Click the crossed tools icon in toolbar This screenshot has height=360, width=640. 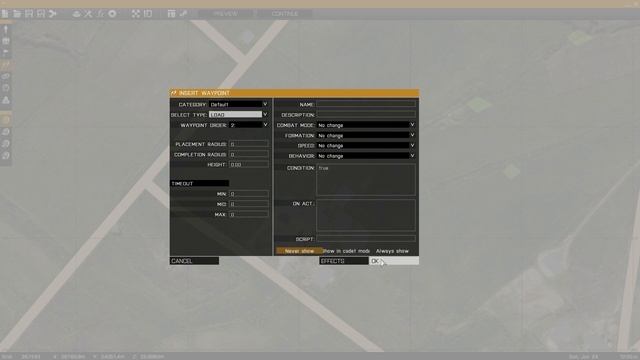[x=88, y=13]
